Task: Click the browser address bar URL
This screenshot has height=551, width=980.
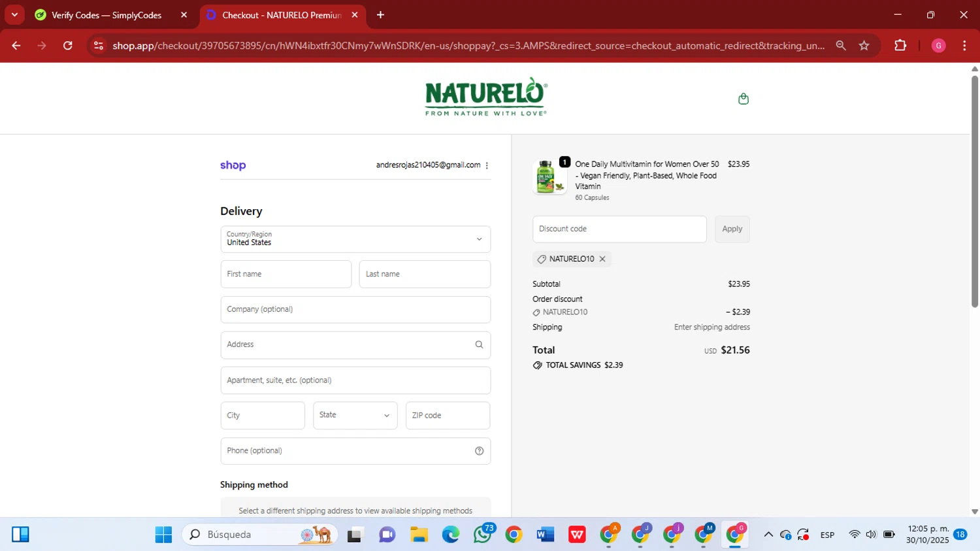Action: pyautogui.click(x=468, y=46)
